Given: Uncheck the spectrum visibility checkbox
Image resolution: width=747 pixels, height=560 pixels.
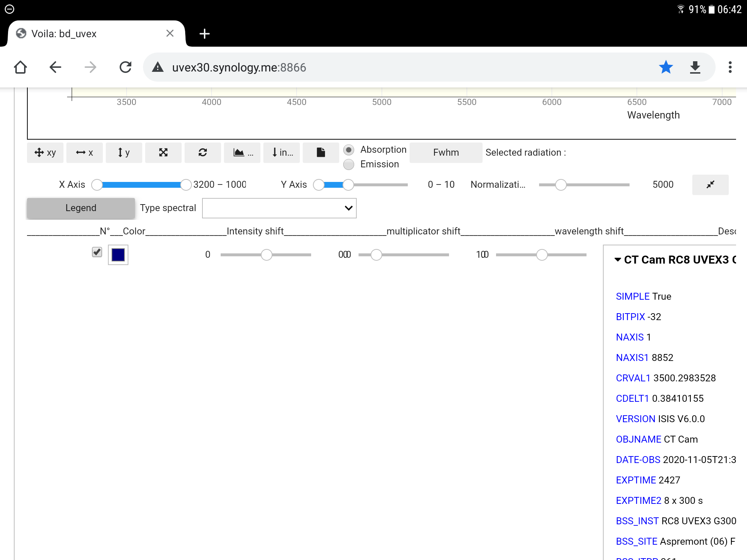Looking at the screenshot, I should pyautogui.click(x=97, y=252).
